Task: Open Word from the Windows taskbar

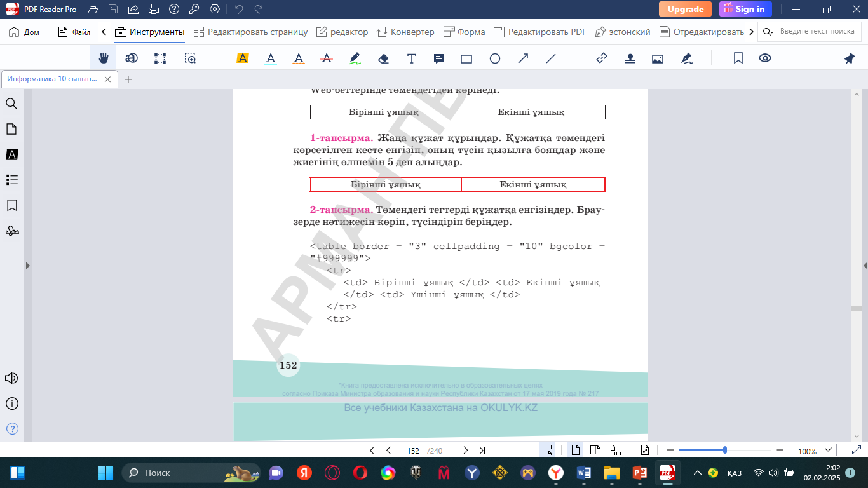Action: click(583, 473)
